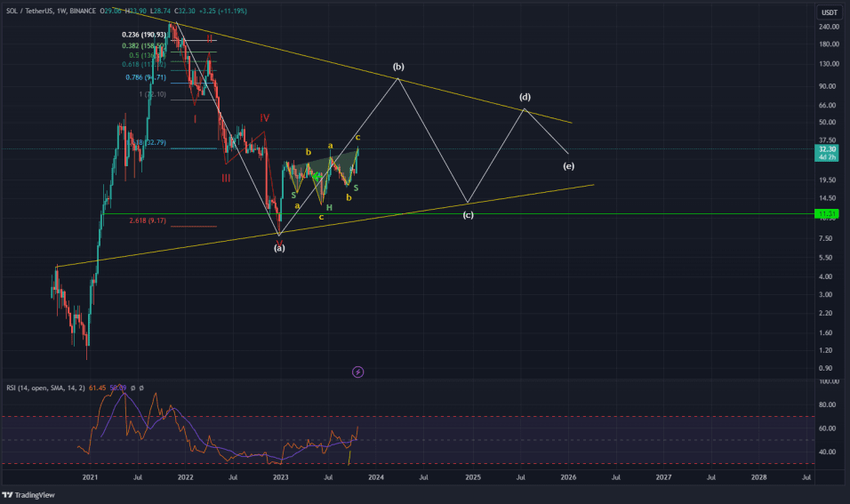Click the 240.00 price axis label
850x504 pixels.
(829, 27)
